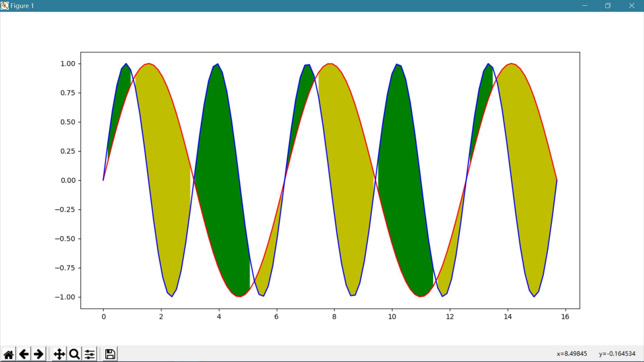
Task: Toggle the Zoom to rectangle magnifier
Action: point(74,354)
